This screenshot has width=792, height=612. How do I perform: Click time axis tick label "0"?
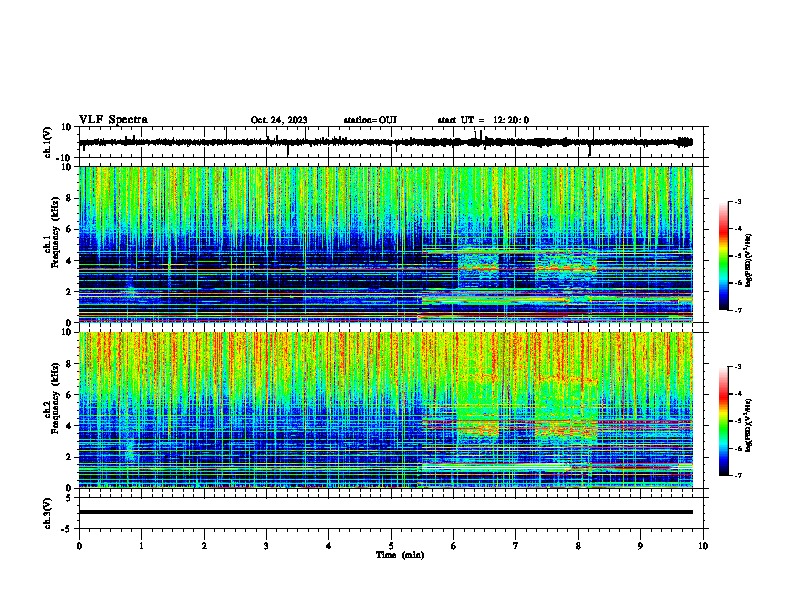tap(79, 546)
